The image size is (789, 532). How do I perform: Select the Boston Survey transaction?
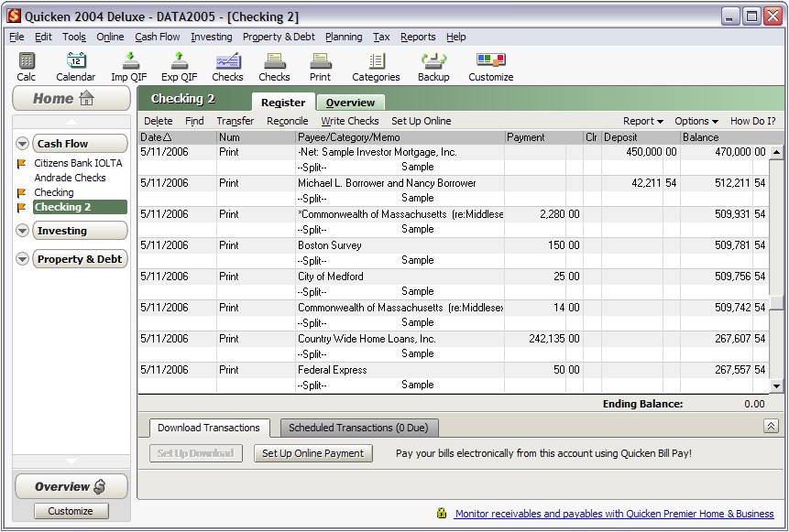453,253
